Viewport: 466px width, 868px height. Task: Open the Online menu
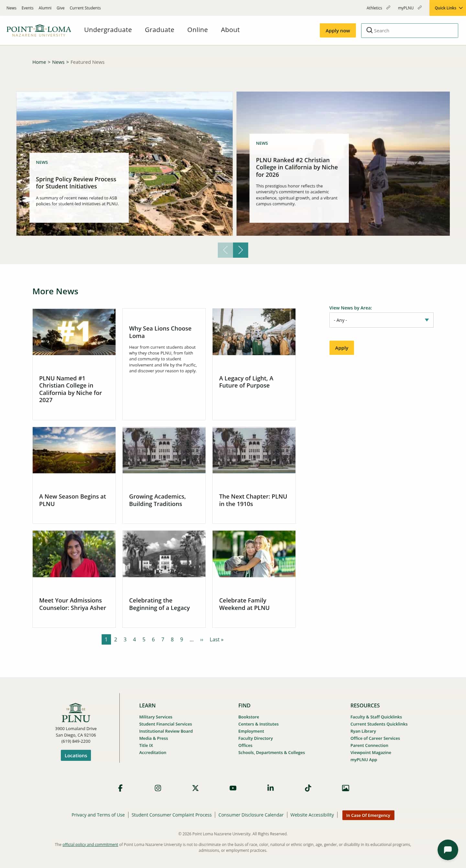197,30
